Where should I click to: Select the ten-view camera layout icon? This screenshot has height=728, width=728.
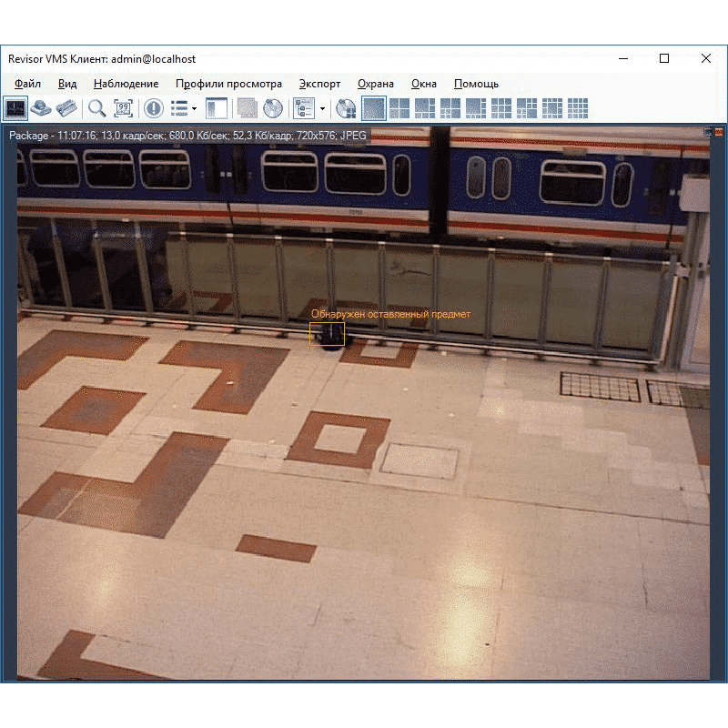tap(527, 108)
